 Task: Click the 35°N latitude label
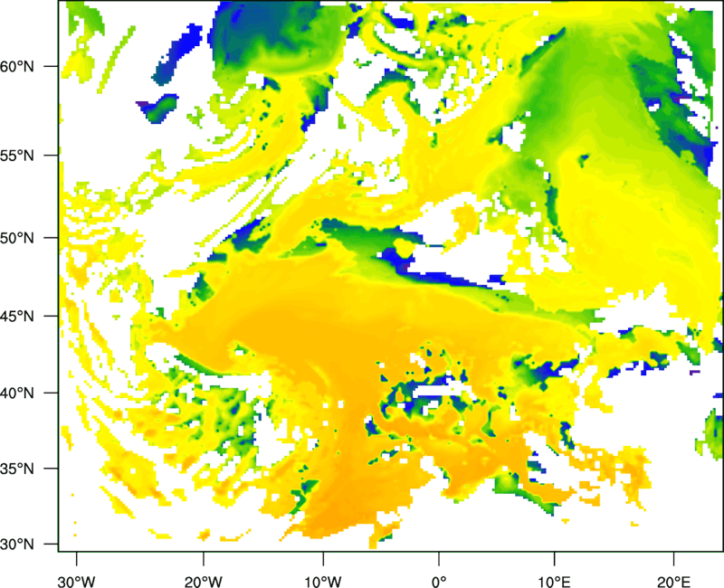(x=17, y=469)
